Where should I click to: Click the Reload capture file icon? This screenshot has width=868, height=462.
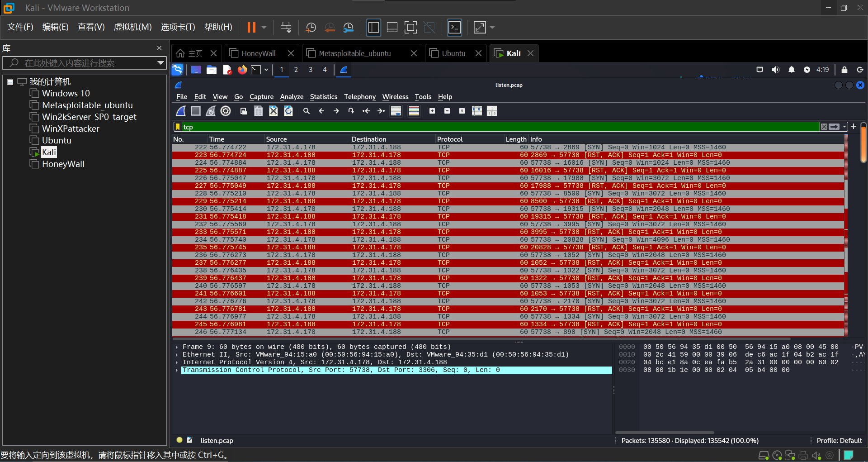288,111
